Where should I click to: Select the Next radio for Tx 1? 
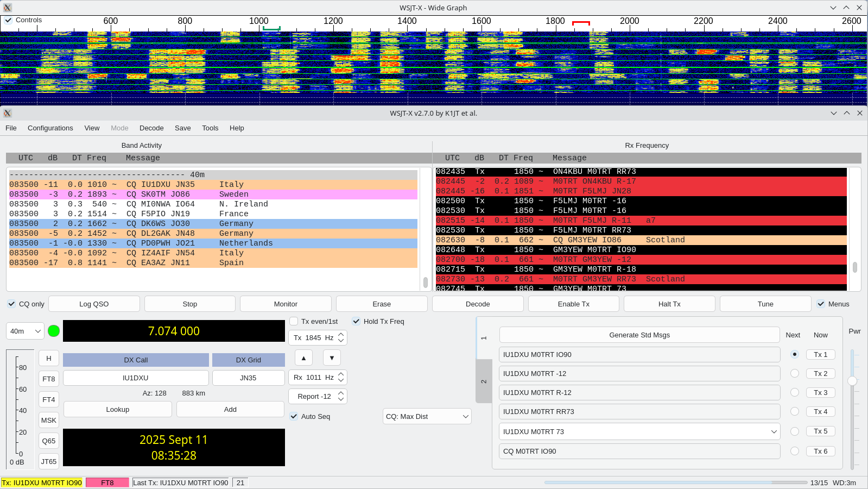pos(795,354)
